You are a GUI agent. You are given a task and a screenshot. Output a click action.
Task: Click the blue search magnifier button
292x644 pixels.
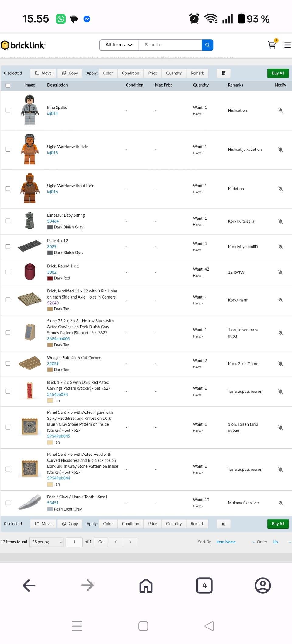click(207, 45)
